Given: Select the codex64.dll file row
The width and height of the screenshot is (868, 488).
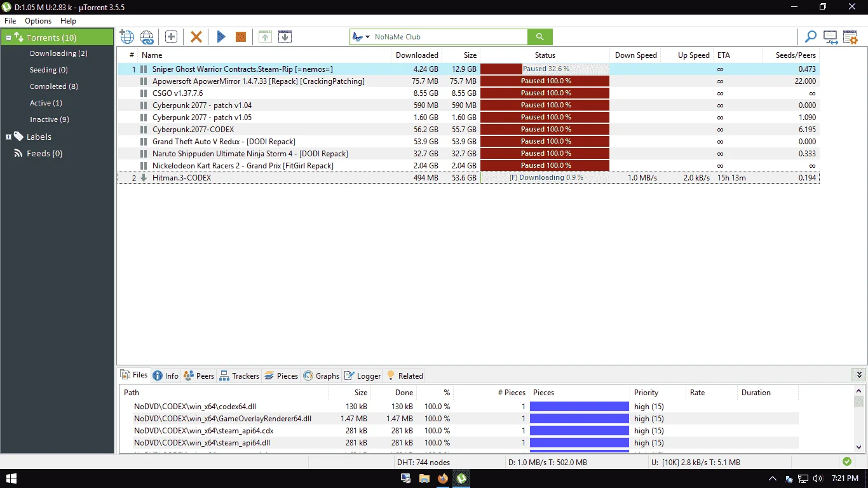Looking at the screenshot, I should point(459,407).
